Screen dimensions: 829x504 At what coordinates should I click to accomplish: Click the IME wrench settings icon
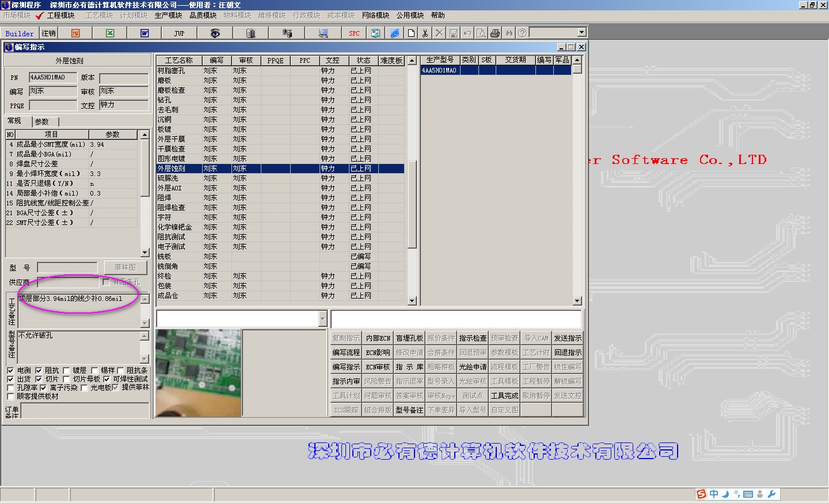point(772,494)
